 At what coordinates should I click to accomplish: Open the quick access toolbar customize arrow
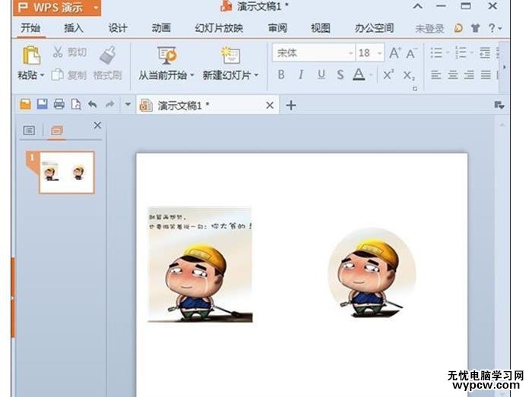click(x=128, y=104)
